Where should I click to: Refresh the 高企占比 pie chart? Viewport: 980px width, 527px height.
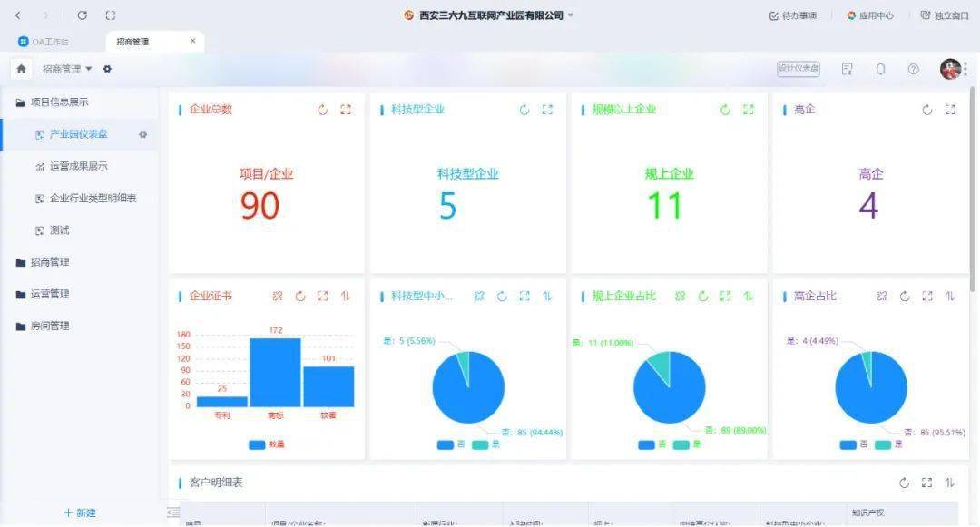905,296
